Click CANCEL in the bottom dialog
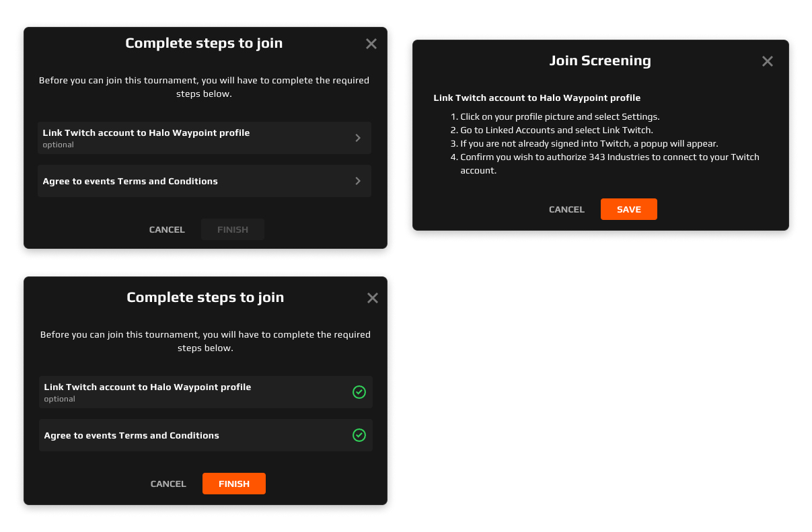Screen dimensions: 812x532 point(168,484)
